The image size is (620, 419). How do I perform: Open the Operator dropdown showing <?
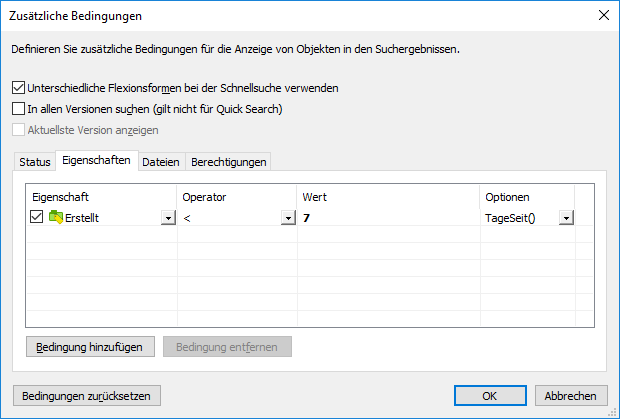point(288,218)
